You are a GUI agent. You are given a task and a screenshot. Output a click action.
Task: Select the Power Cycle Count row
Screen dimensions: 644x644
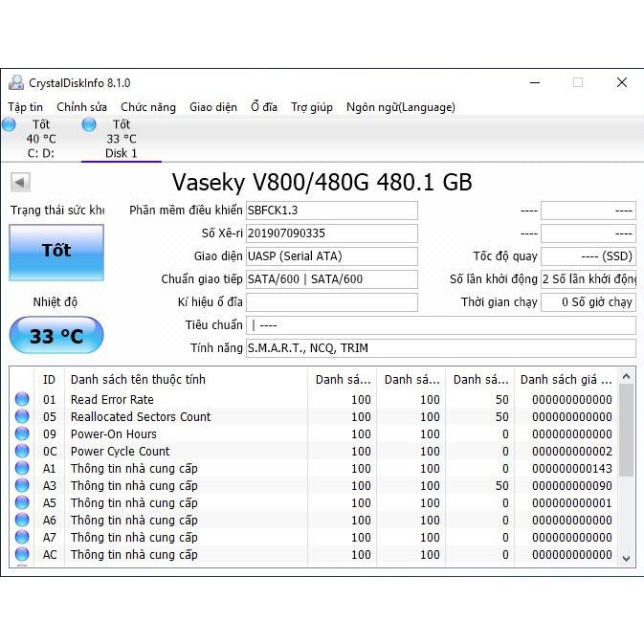[314, 451]
